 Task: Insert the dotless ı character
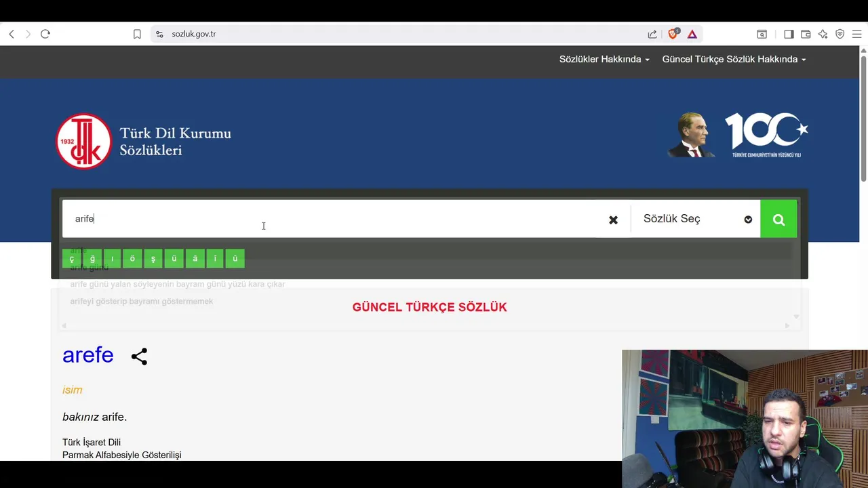click(x=112, y=258)
